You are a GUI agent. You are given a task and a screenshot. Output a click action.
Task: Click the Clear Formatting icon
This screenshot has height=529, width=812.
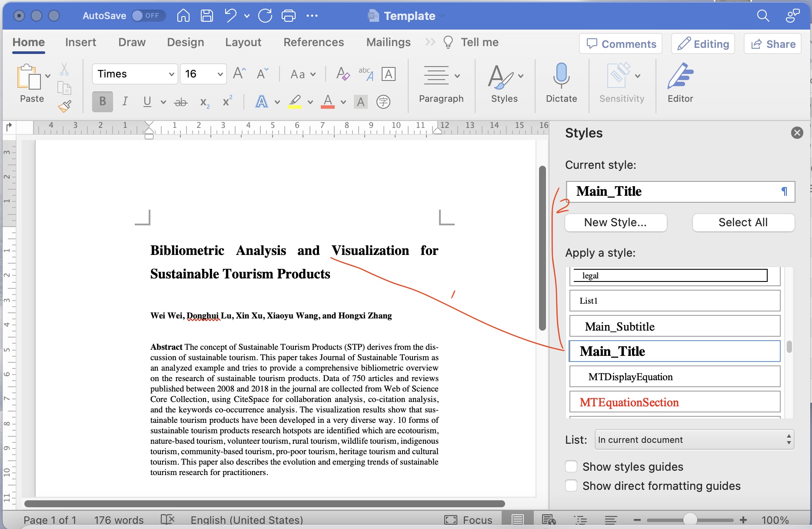(343, 74)
